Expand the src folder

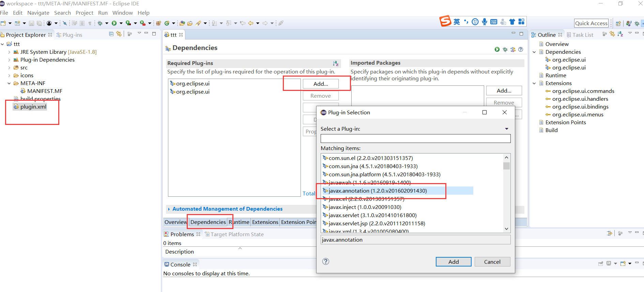point(9,68)
